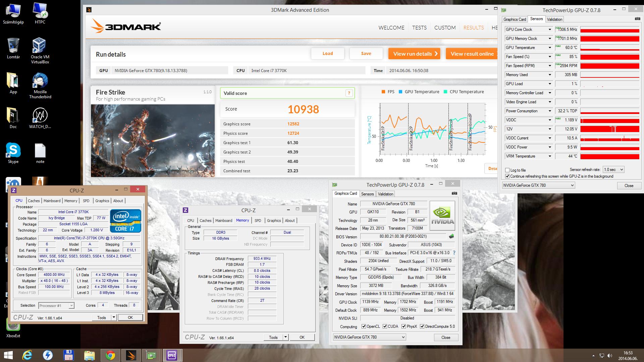Image resolution: width=644 pixels, height=362 pixels.
Task: Click the Save button in Run details
Action: tap(366, 54)
